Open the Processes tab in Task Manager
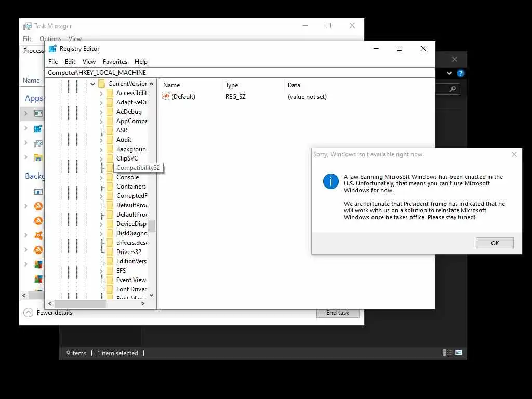Image resolution: width=532 pixels, height=399 pixels. (x=34, y=51)
